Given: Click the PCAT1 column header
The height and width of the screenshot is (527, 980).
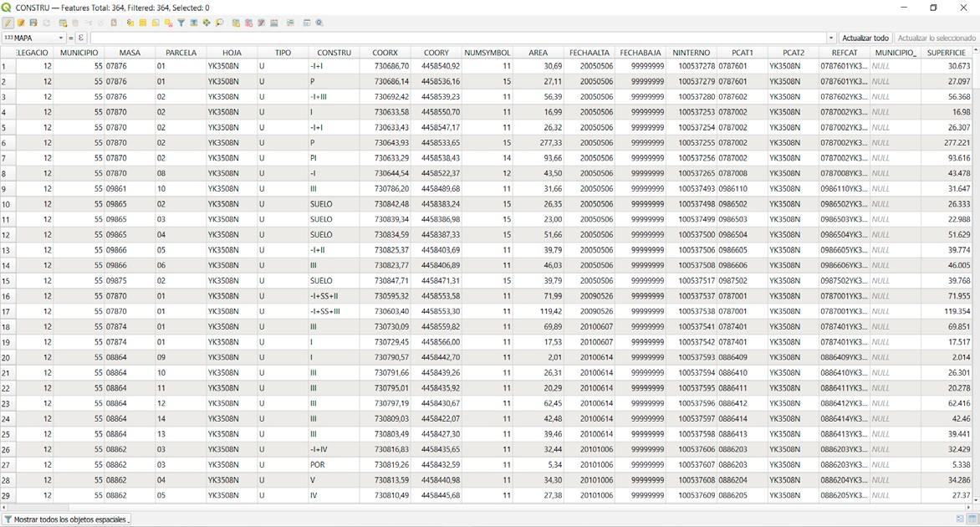Looking at the screenshot, I should 743,53.
